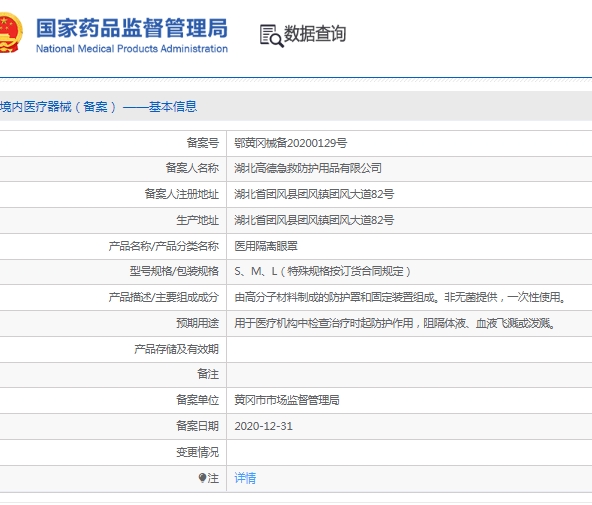Select the 产品存储及有效期 label
This screenshot has width=592, height=505.
[176, 349]
